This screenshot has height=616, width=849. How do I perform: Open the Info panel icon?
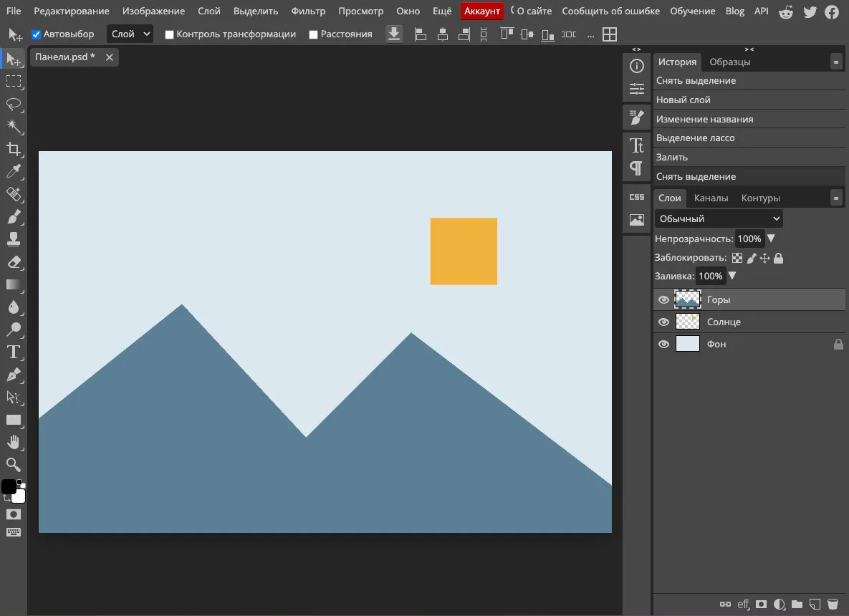[637, 66]
